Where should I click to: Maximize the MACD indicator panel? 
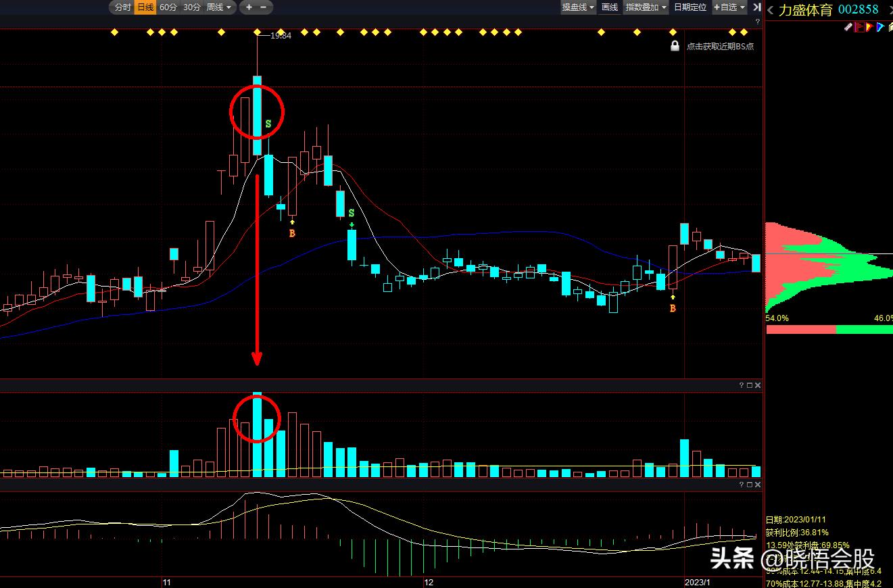coord(750,485)
